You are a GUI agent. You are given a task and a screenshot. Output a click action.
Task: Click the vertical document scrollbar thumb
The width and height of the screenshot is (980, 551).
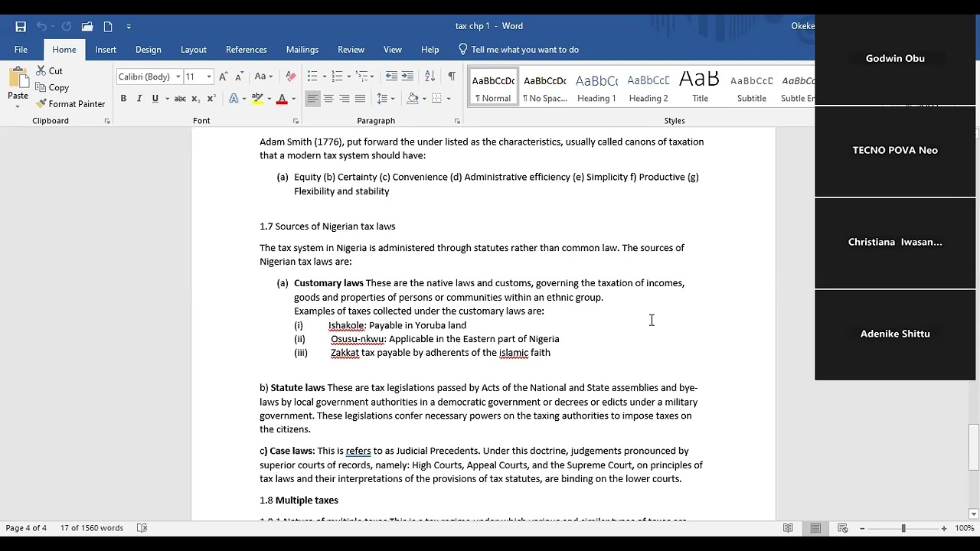click(x=974, y=447)
